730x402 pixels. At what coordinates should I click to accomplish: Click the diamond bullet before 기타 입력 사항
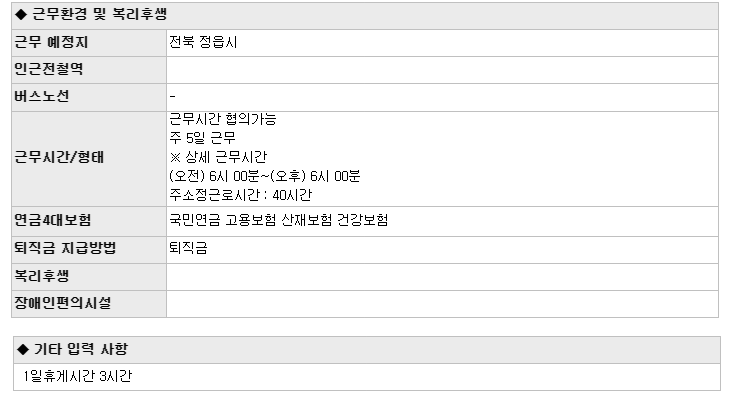(23, 349)
